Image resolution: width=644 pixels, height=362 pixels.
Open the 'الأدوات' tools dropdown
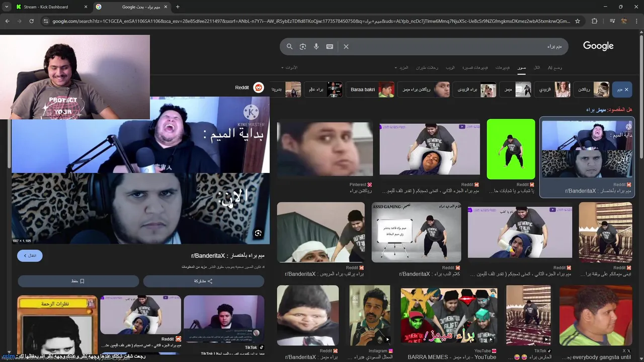pyautogui.click(x=289, y=67)
